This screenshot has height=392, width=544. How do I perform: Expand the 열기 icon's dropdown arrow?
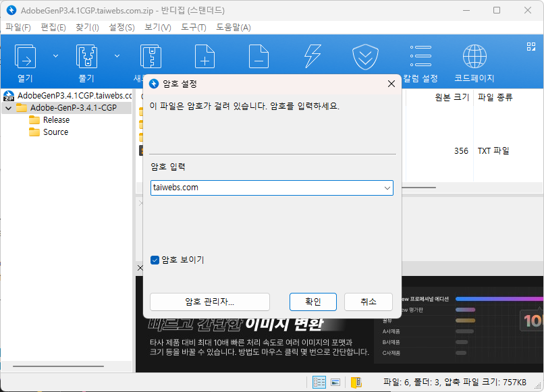(x=55, y=56)
